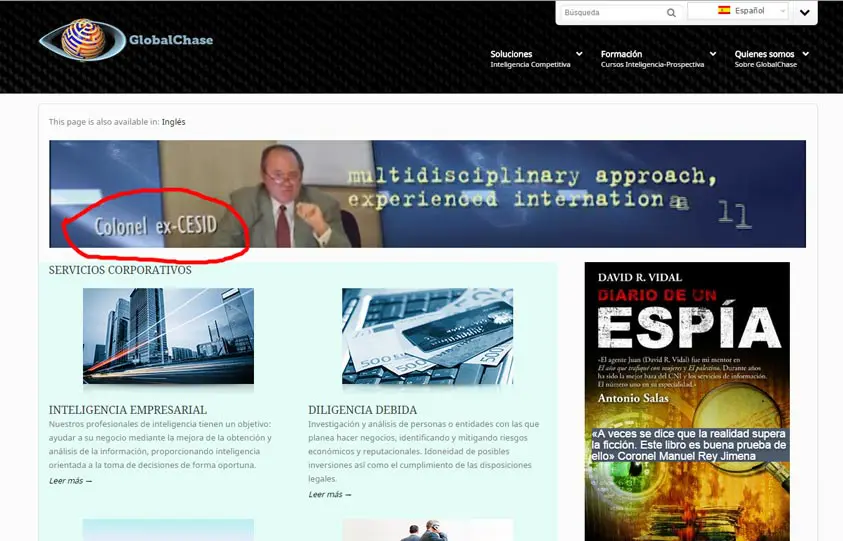Open the Diario de un Espía book cover
The width and height of the screenshot is (843, 541).
tap(687, 401)
